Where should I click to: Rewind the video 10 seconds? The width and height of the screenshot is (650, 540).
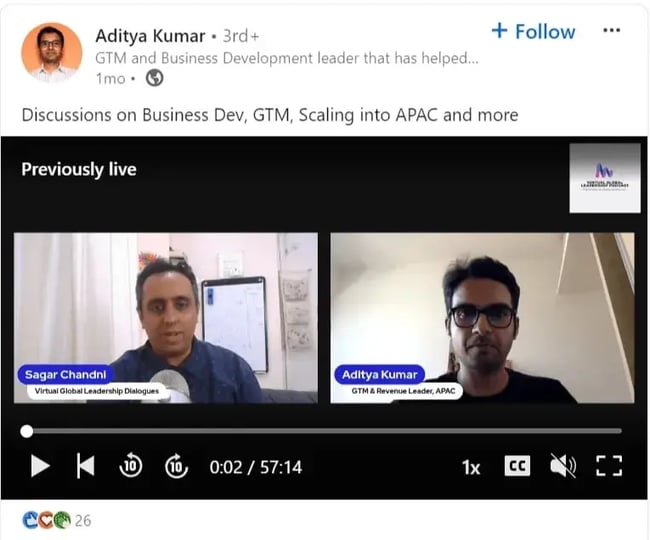131,465
